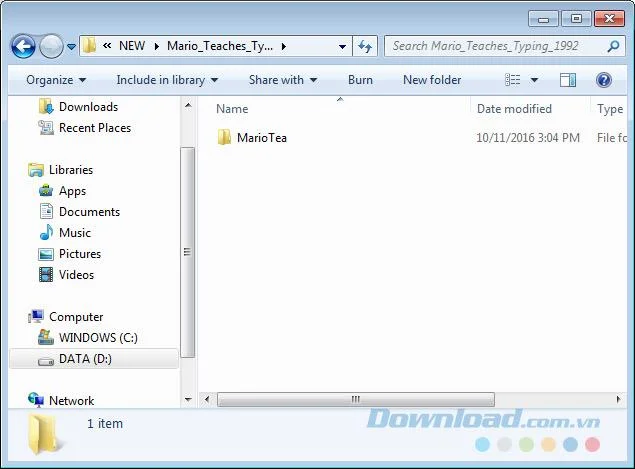Click navigation pane scroll down arrow
Screen dimensions: 635x469
[188, 399]
